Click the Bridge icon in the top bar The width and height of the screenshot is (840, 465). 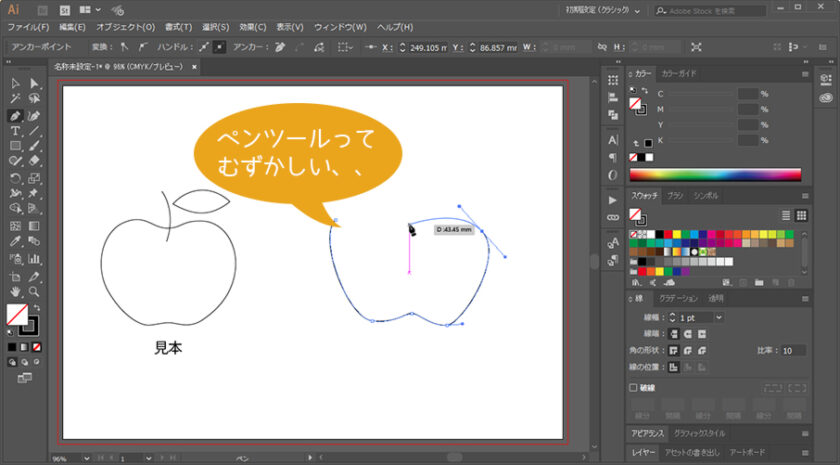[42, 10]
